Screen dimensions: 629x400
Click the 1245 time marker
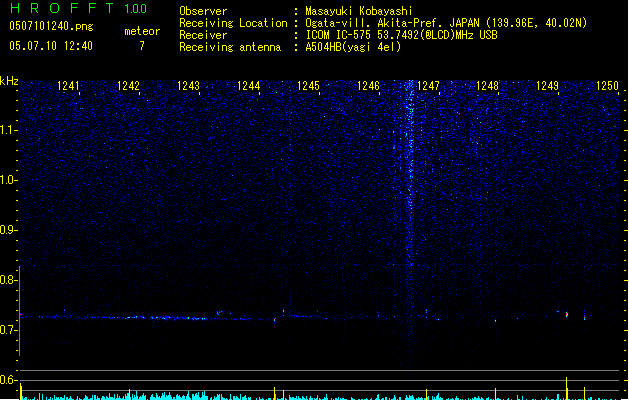(x=308, y=86)
